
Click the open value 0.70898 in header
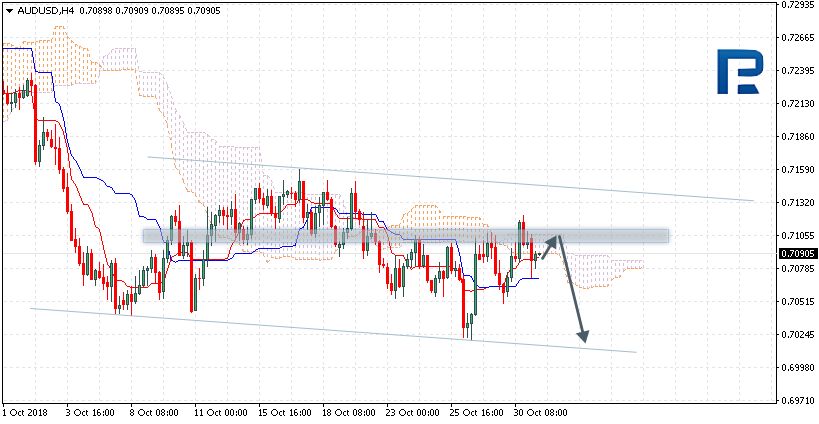pos(95,9)
